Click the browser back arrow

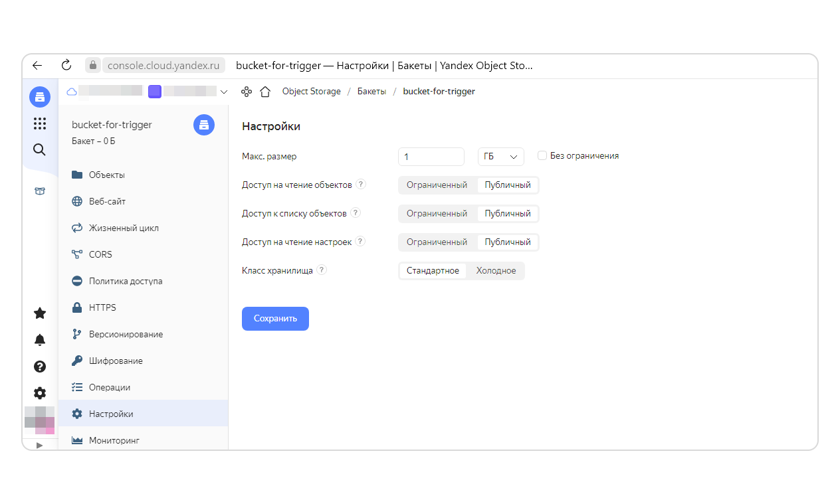[37, 65]
